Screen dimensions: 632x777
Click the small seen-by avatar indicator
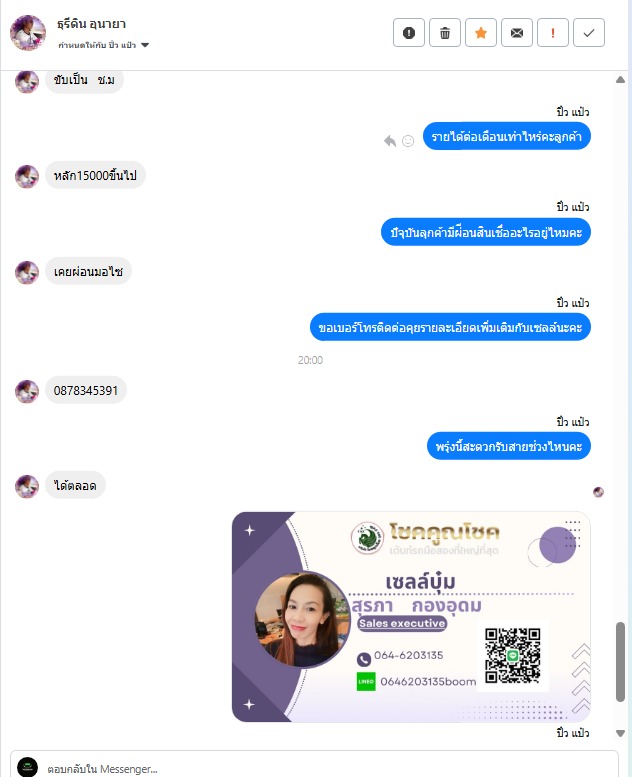coord(598,492)
